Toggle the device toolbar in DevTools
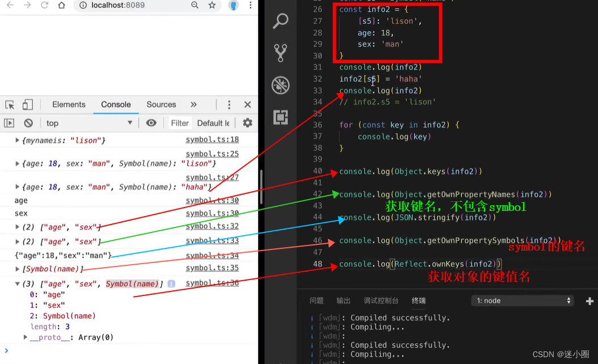598x364 pixels. point(27,104)
